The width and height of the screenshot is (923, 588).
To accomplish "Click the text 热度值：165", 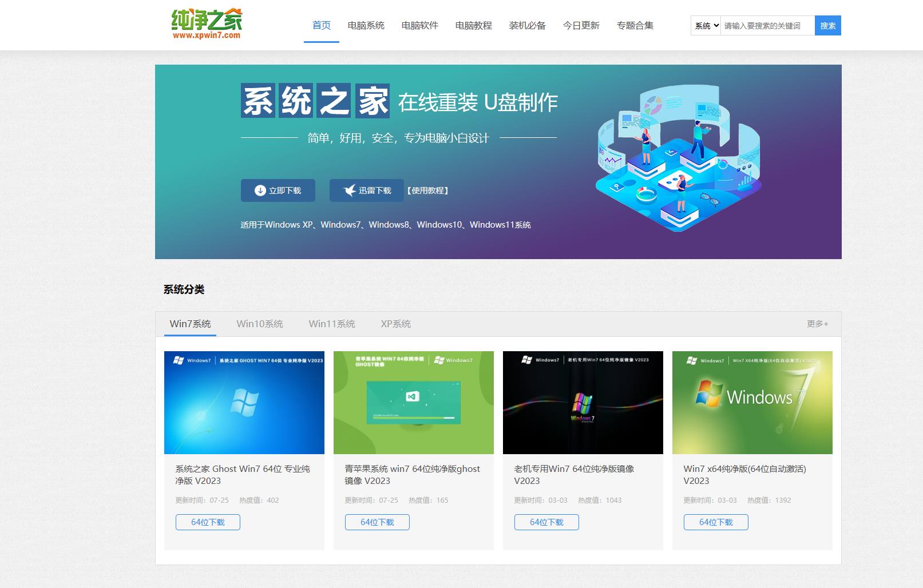I will (429, 500).
